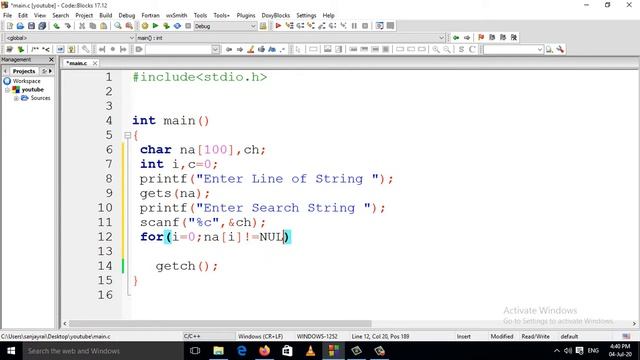The height and width of the screenshot is (360, 640).
Task: Close the main.c editor tab
Action: coord(95,63)
